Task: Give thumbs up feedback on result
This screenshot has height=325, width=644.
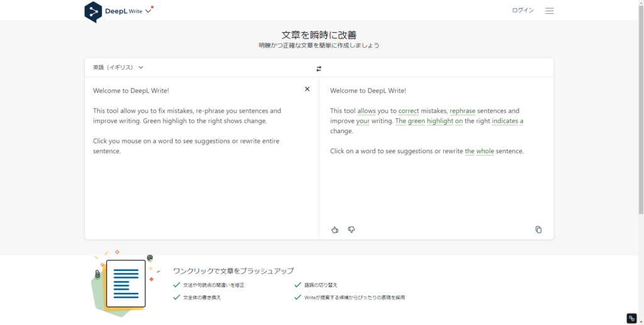Action: tap(335, 230)
